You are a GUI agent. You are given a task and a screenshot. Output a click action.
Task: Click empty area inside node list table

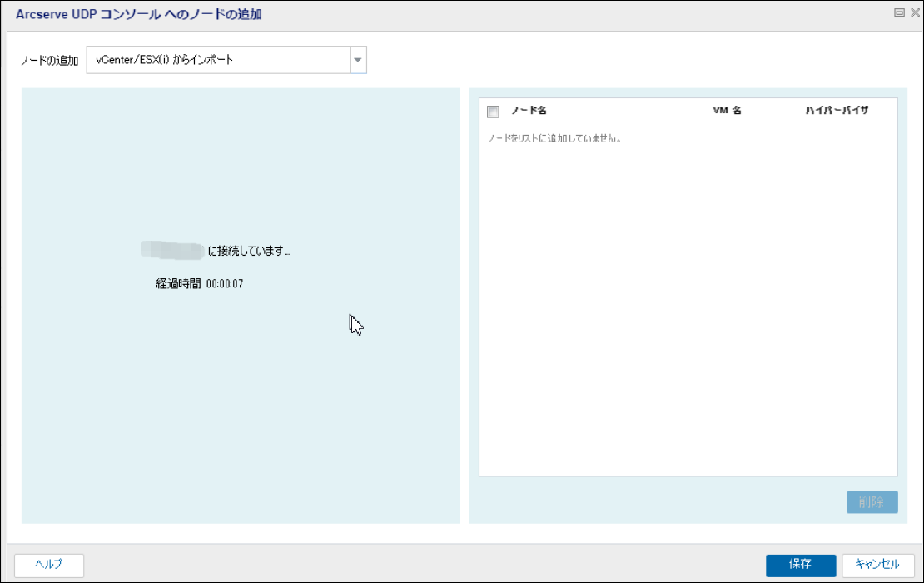tap(688, 316)
